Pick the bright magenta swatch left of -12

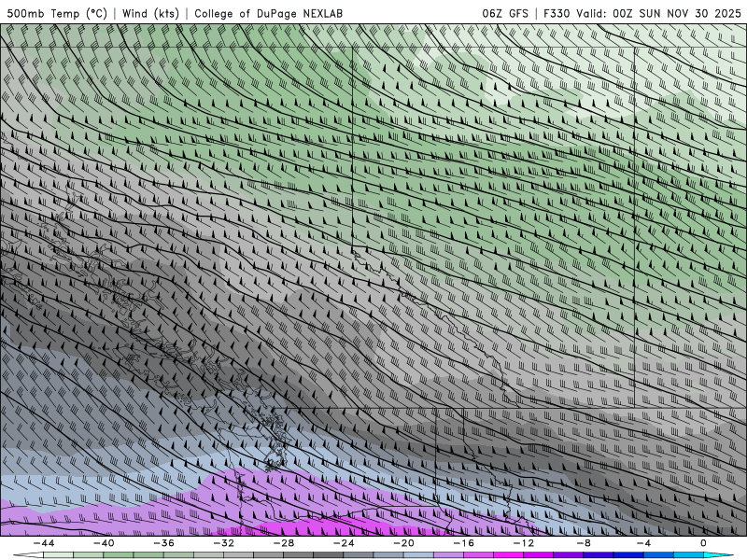tap(508, 555)
